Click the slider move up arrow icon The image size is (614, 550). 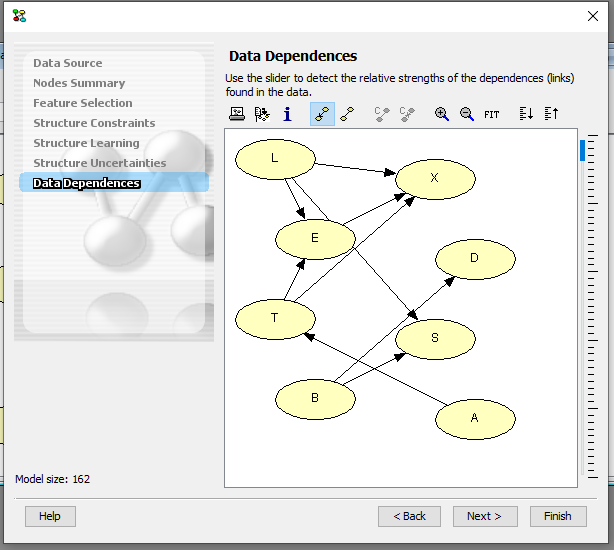pyautogui.click(x=551, y=114)
